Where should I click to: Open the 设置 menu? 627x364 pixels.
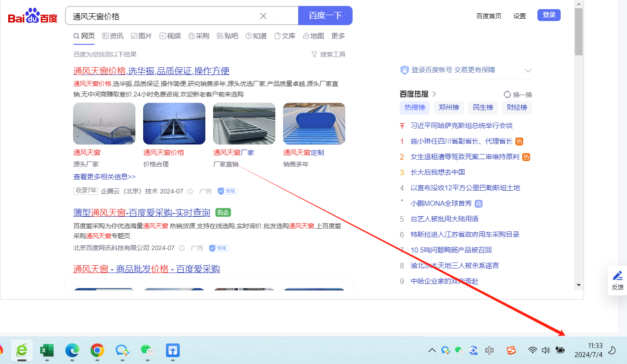pyautogui.click(x=520, y=16)
